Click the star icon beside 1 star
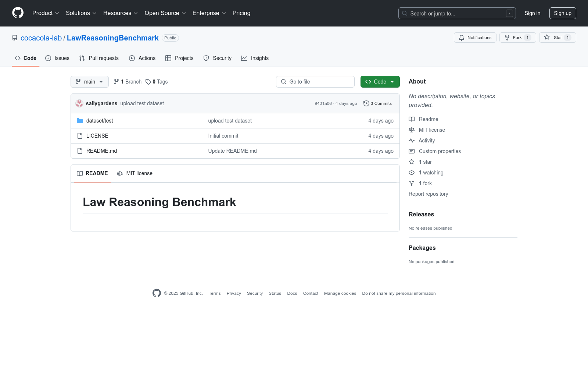Viewport: 588px width, 368px height. 412,162
